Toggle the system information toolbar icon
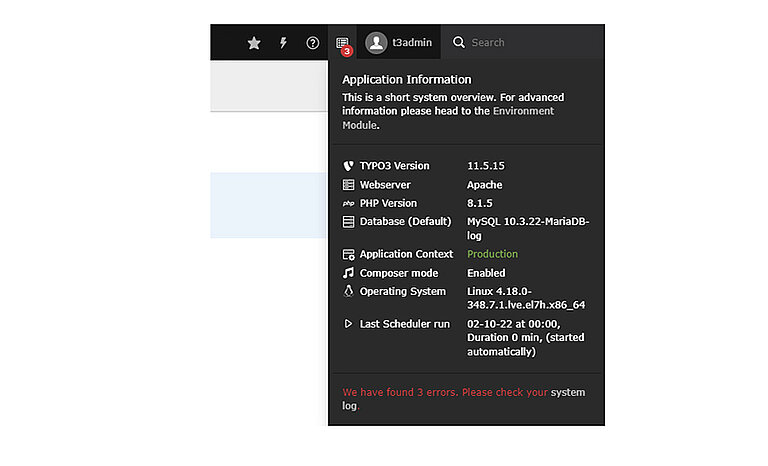 [342, 43]
